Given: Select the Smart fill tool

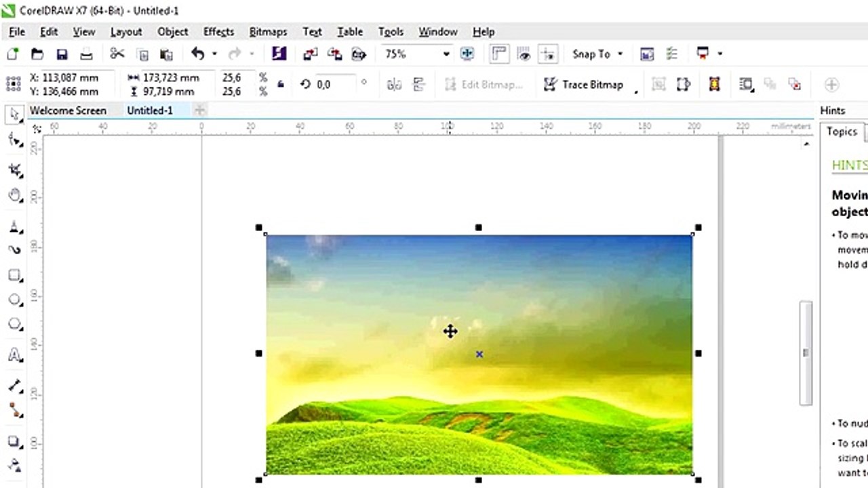Looking at the screenshot, I should (14, 226).
